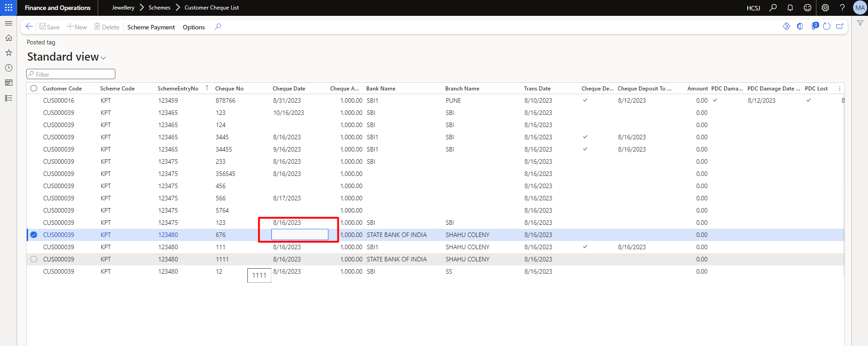Open Customer Code column header menu
868x346 pixels.
(62, 89)
